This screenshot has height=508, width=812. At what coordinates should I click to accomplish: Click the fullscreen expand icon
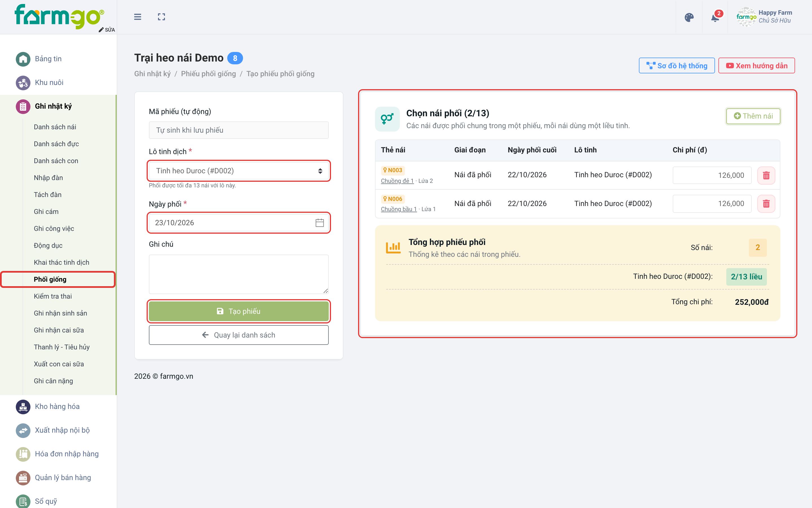(x=161, y=17)
